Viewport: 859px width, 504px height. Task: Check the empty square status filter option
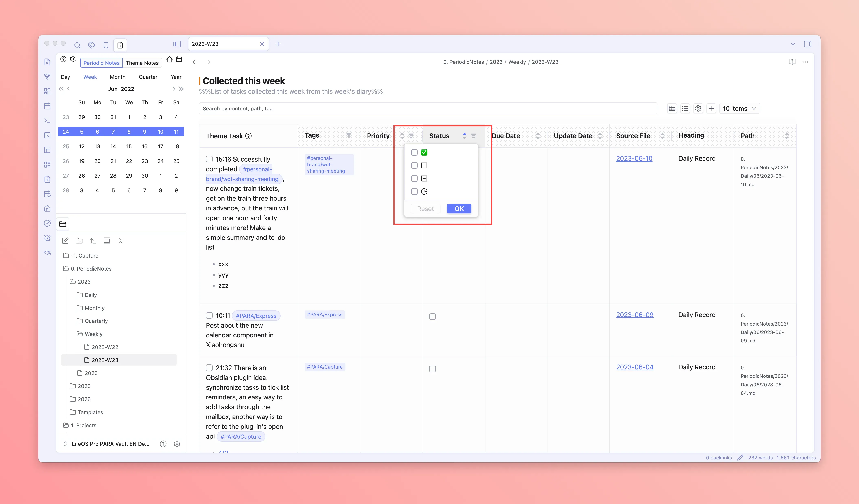coord(414,165)
